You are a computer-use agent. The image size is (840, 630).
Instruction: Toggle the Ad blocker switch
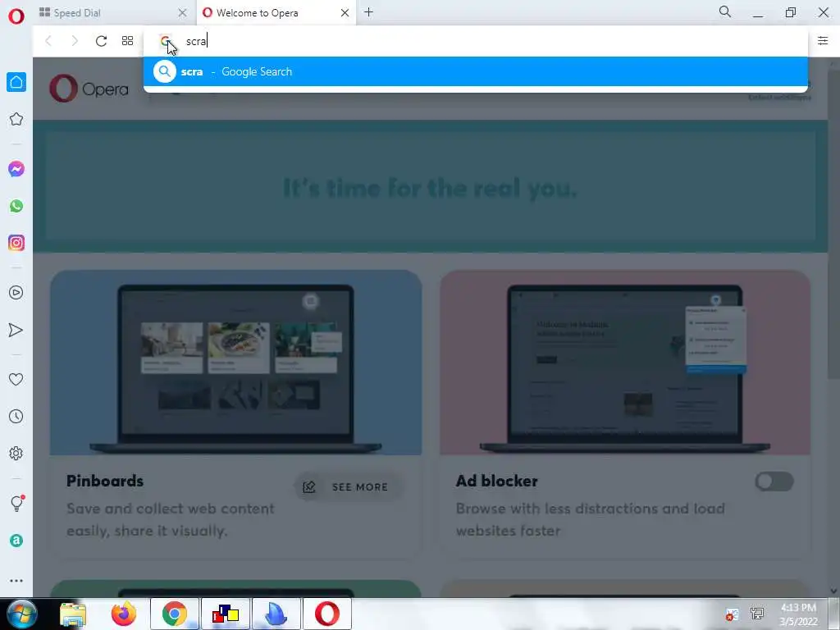click(774, 482)
